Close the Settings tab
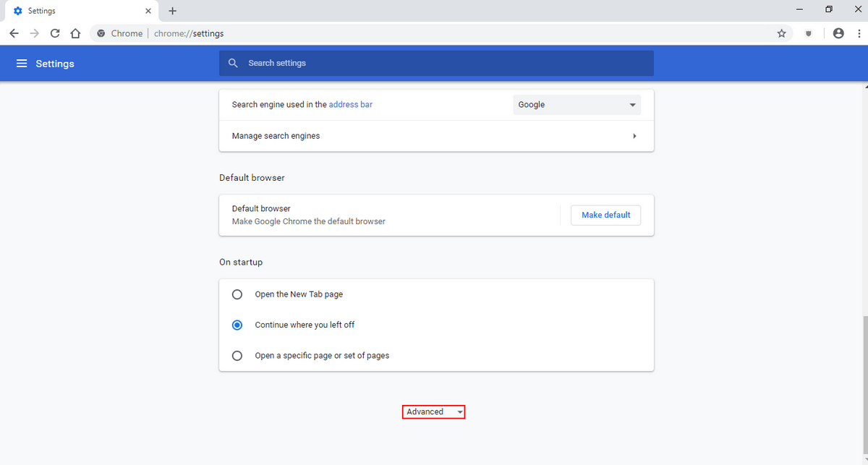Image resolution: width=868 pixels, height=465 pixels. click(x=148, y=11)
